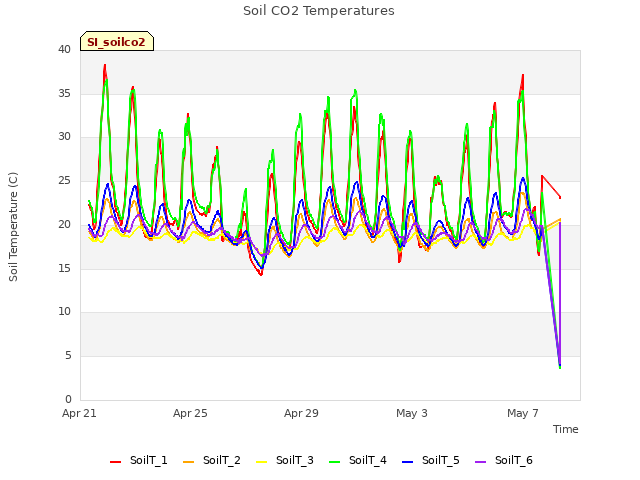Toggle SoilT_2 series in legend
Viewport: 640px width, 480px height.
212,460
